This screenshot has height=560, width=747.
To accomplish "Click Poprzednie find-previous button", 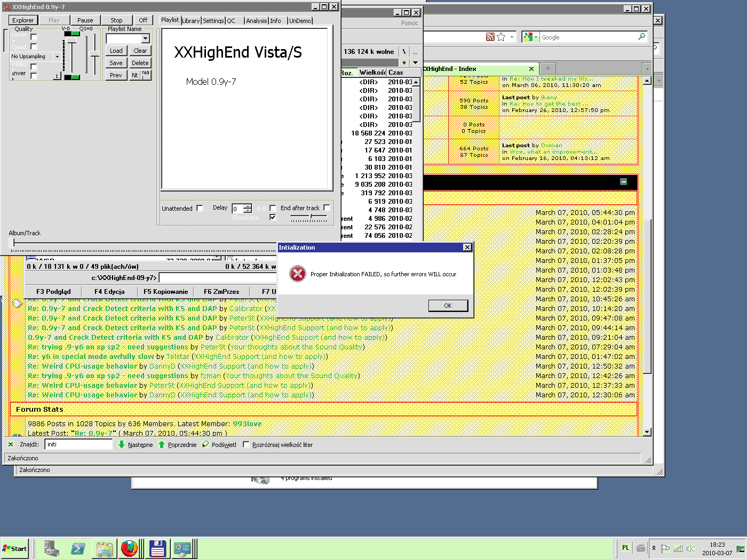I will coord(177,445).
